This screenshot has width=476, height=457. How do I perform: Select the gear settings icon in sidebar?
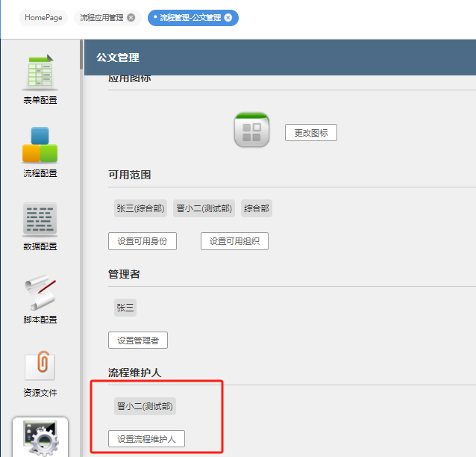[40, 438]
